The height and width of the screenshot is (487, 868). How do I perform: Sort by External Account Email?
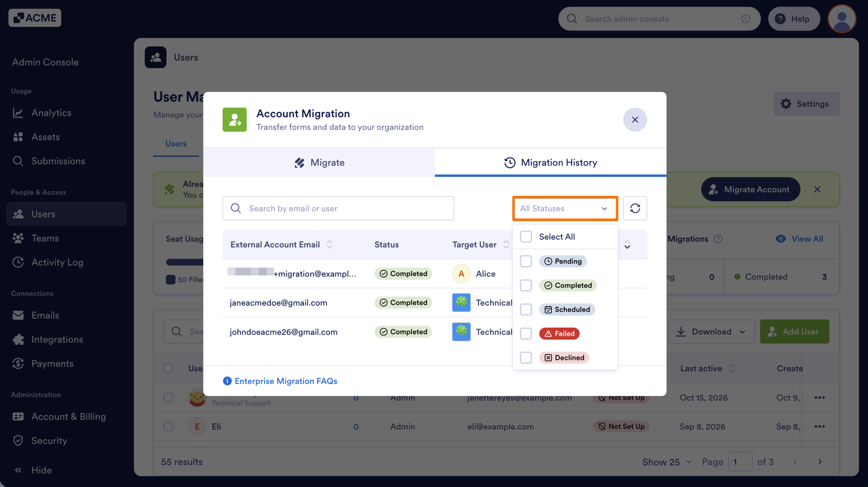coord(329,244)
